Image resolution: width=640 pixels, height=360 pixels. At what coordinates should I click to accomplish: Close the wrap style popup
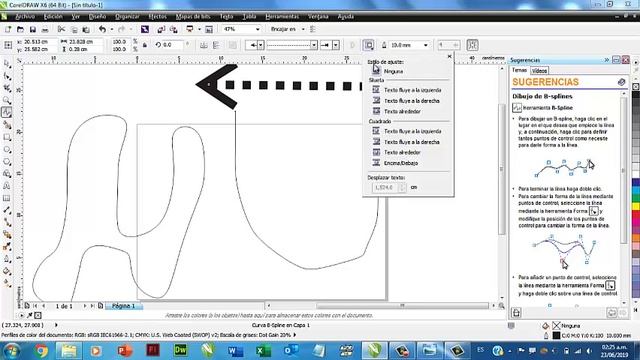(449, 56)
